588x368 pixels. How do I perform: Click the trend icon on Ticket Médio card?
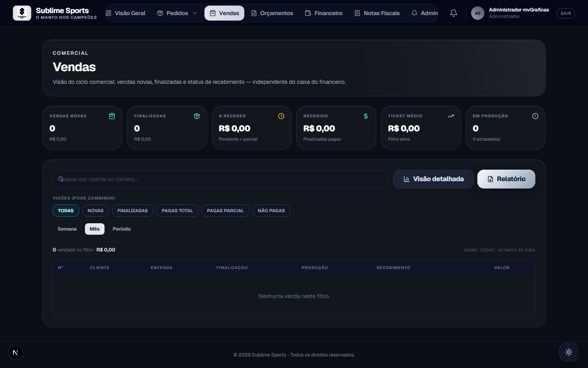pos(451,116)
